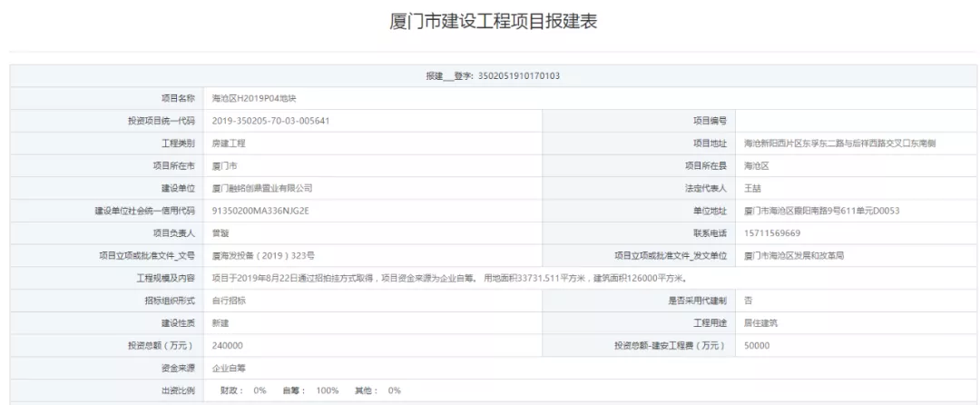Viewport: 980px width, 405px height.
Task: Click the 工程类别 label
Action: tap(178, 143)
